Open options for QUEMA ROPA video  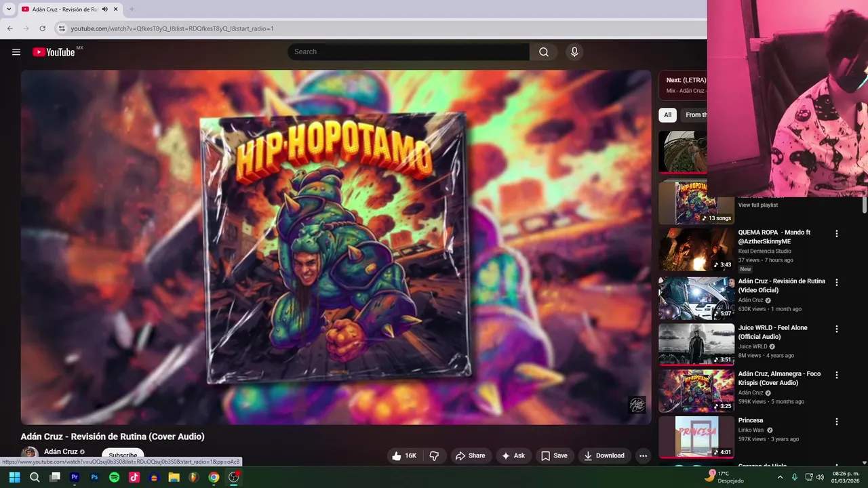pyautogui.click(x=836, y=234)
